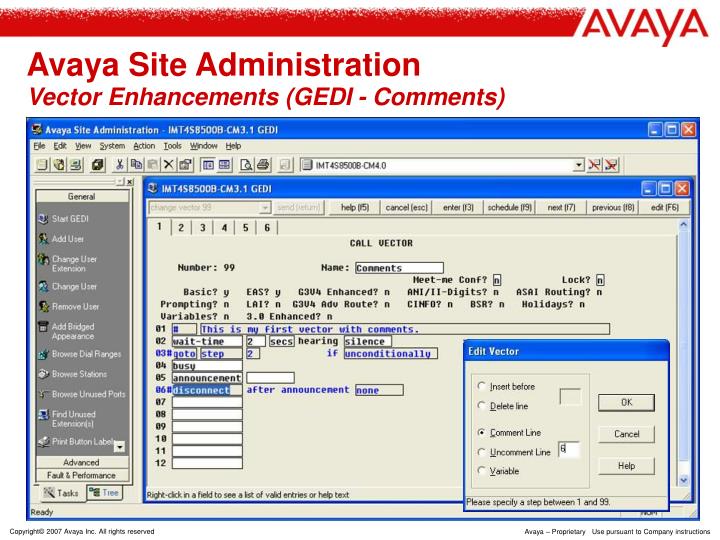Select the Delete line radio button
Image resolution: width=720 pixels, height=540 pixels.
coord(481,406)
